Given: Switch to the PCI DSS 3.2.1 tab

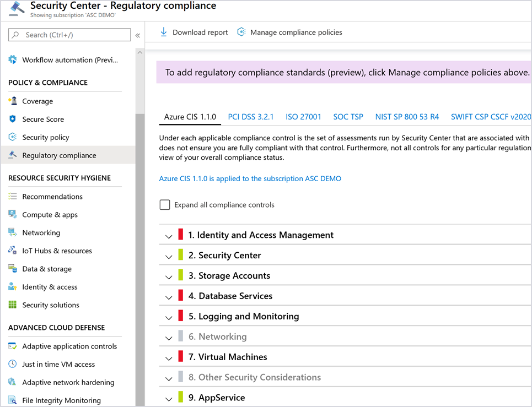Looking at the screenshot, I should [251, 117].
